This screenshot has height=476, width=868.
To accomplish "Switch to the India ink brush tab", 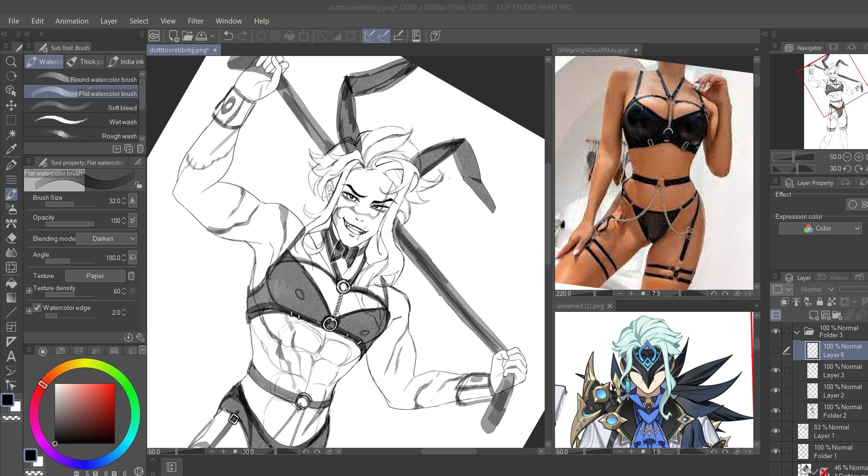I will [126, 62].
